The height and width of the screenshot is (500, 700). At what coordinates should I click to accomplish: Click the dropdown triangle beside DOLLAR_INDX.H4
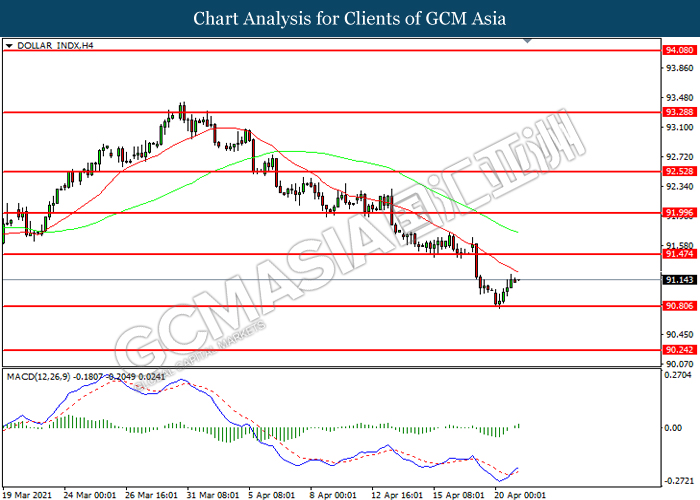point(9,46)
